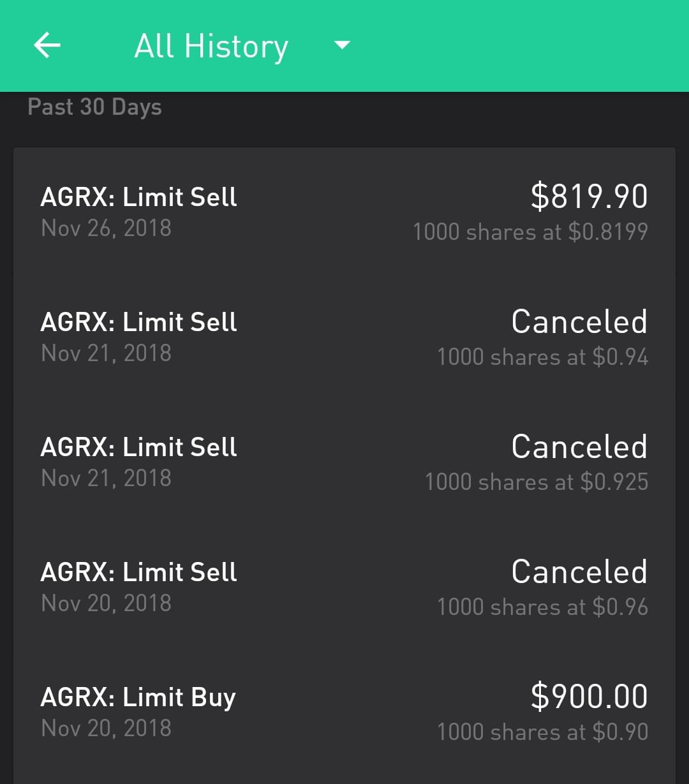Select the 1000 shares at $0.96 text
This screenshot has width=689, height=784.
(542, 607)
